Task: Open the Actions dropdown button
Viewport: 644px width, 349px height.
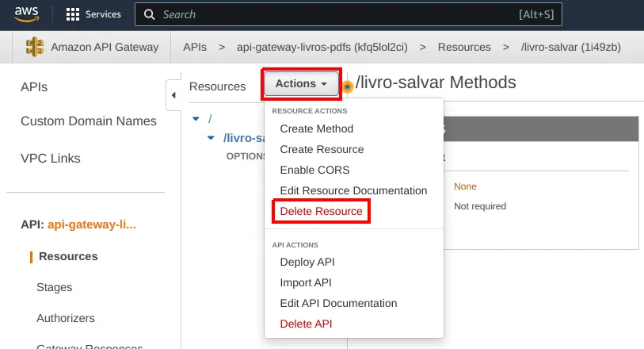Action: pos(302,84)
